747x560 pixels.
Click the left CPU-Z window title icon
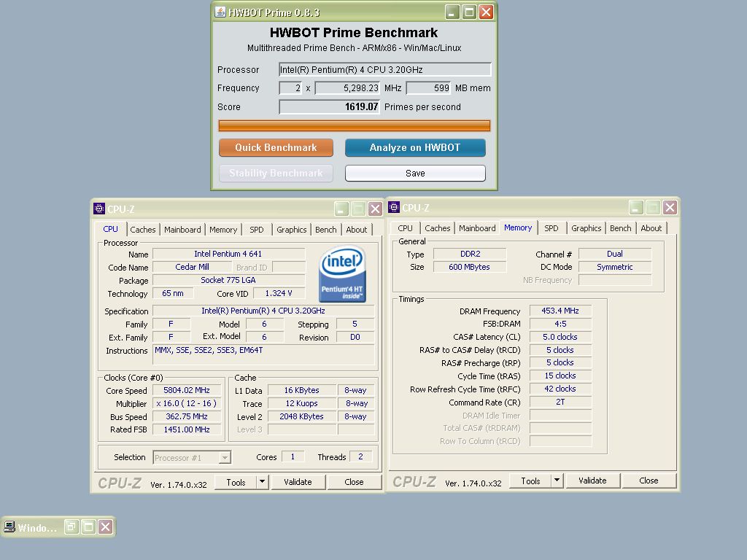click(99, 209)
